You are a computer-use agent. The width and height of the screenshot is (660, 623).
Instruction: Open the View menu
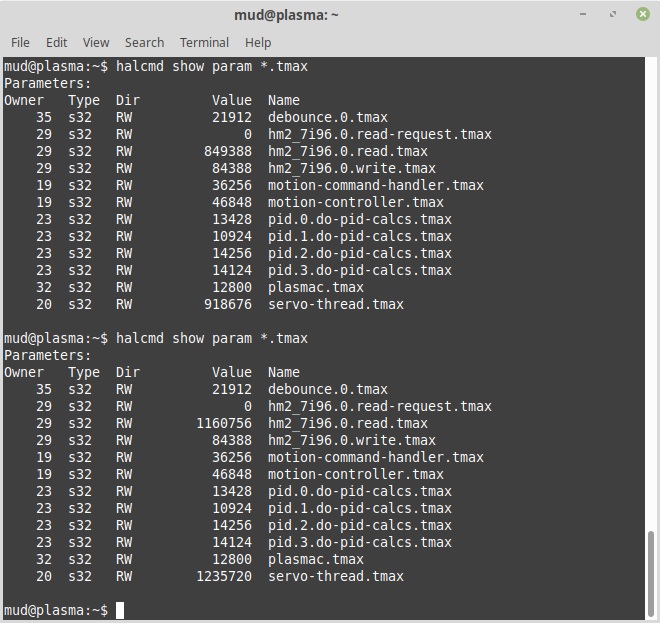tap(96, 43)
